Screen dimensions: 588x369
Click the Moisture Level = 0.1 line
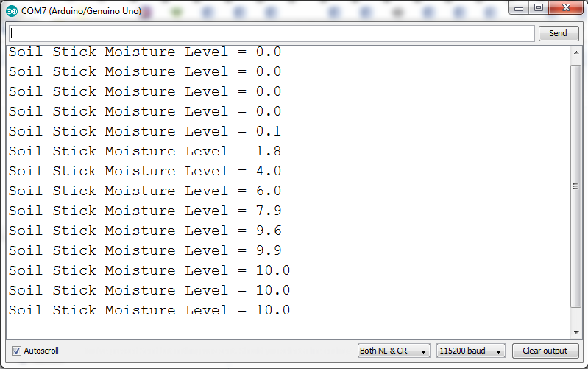145,131
